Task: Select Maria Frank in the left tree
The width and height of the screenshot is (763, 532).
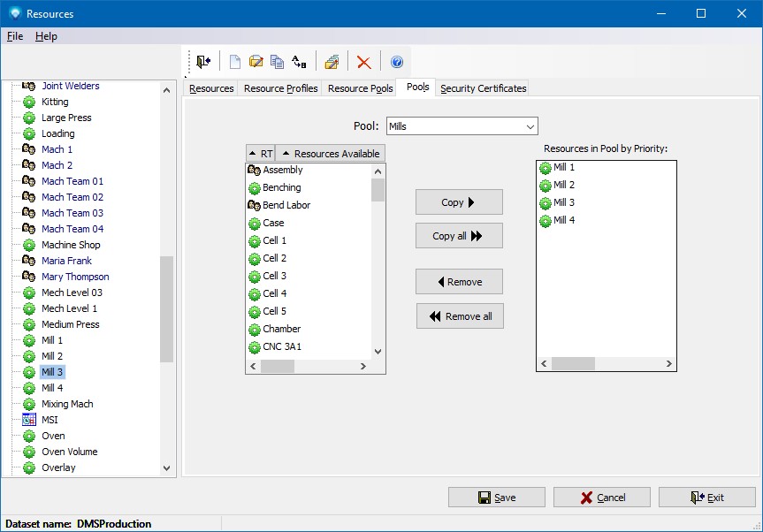Action: (x=66, y=261)
